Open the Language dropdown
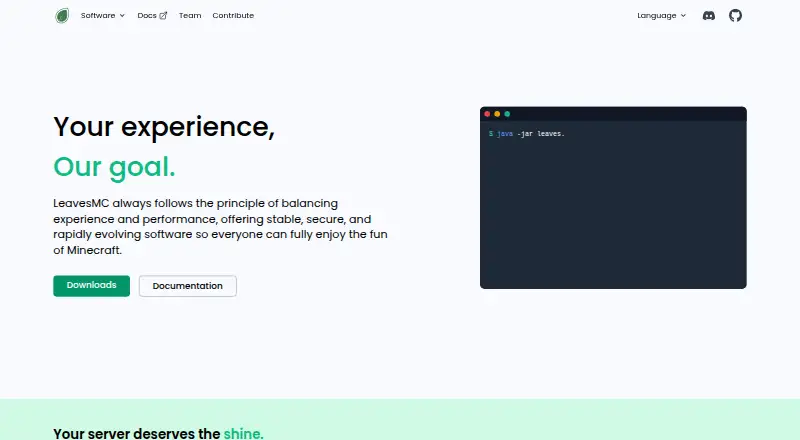This screenshot has width=800, height=440. pos(661,16)
